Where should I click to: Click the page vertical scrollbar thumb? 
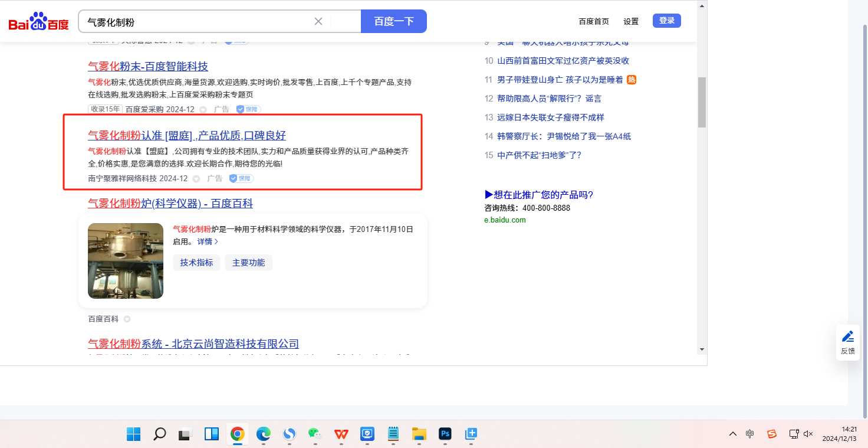pyautogui.click(x=702, y=102)
